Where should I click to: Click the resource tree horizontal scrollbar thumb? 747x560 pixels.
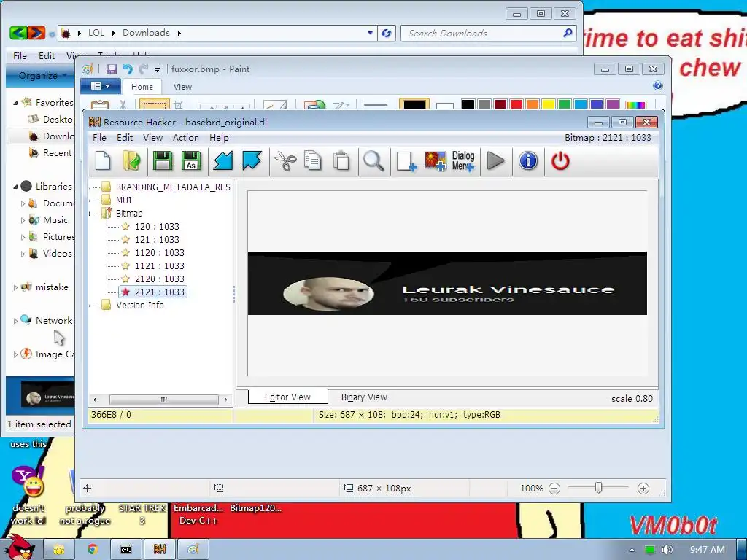click(164, 400)
